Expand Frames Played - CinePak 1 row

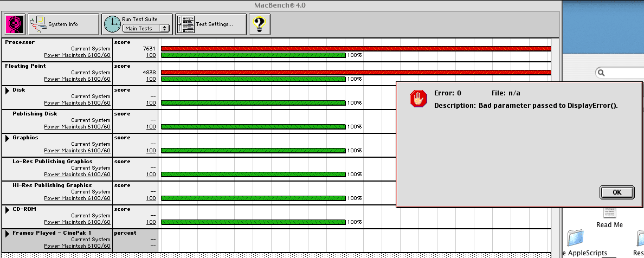coord(8,234)
